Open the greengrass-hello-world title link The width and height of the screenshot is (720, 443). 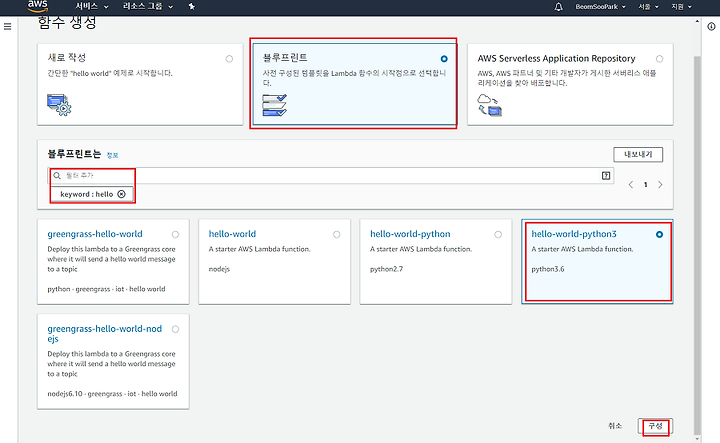(95, 234)
